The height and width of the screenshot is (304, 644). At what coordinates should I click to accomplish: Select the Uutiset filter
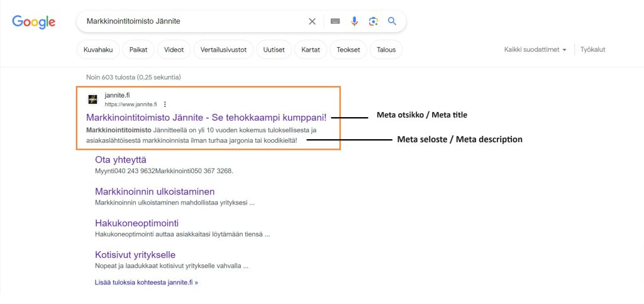(274, 50)
